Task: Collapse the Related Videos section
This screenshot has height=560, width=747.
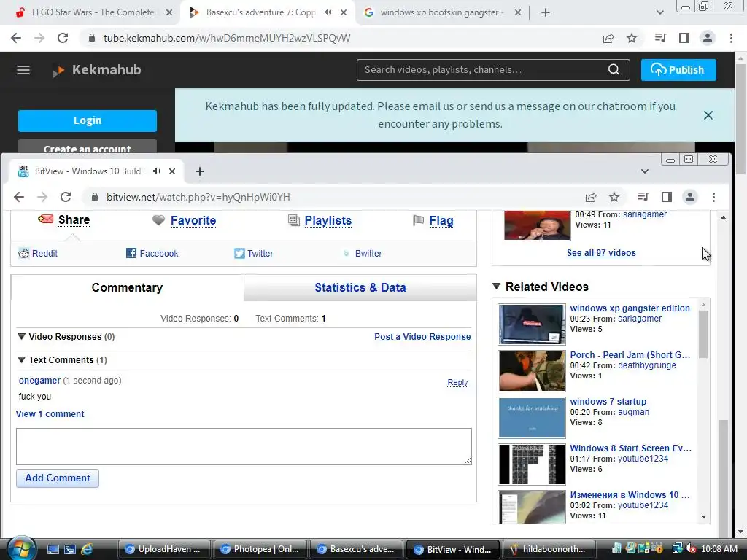Action: click(x=496, y=286)
